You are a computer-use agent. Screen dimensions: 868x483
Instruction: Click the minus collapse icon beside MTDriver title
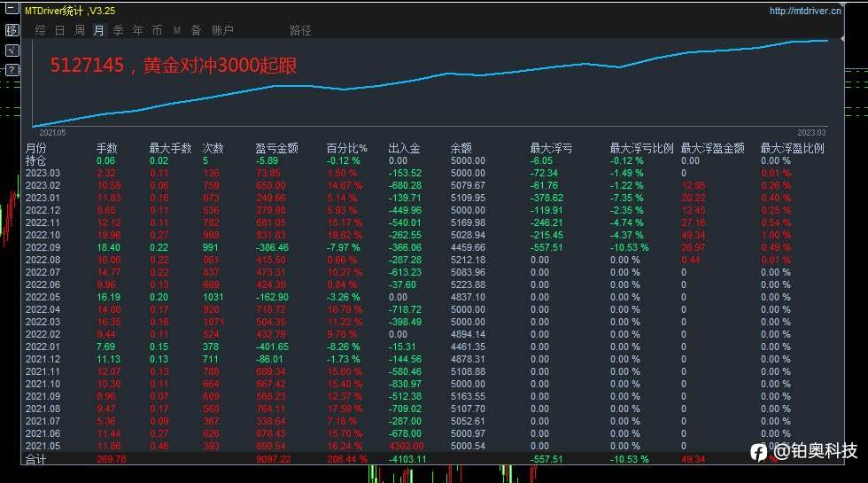point(12,8)
